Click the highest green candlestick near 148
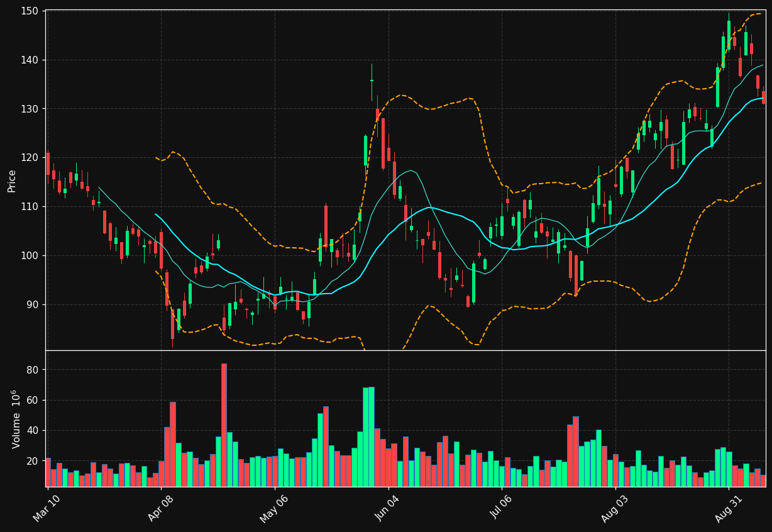 729,35
